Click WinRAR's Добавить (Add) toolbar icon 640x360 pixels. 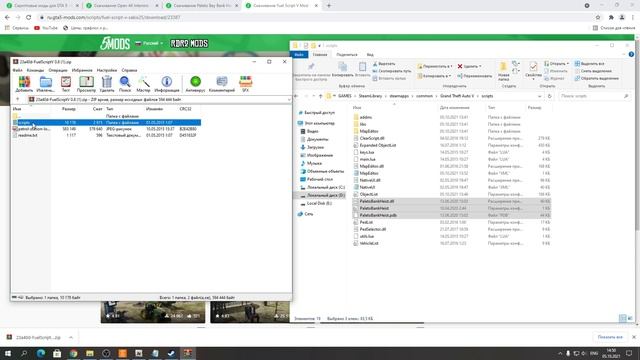coord(24,83)
